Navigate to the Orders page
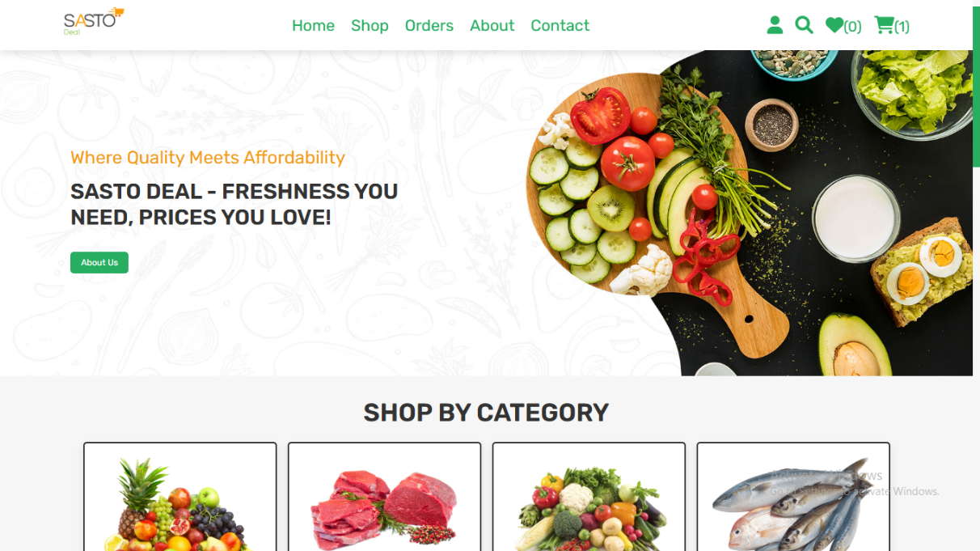Viewport: 980px width, 551px height. (429, 26)
